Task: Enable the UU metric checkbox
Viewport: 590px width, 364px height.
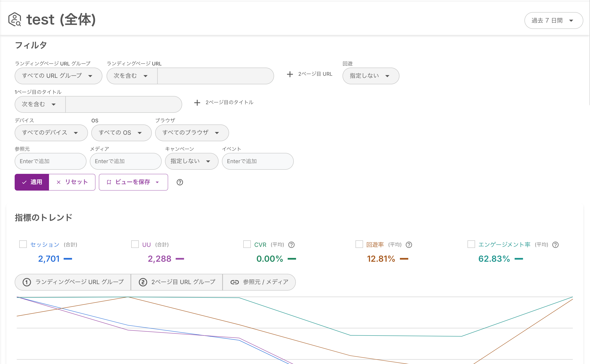Action: (x=135, y=244)
